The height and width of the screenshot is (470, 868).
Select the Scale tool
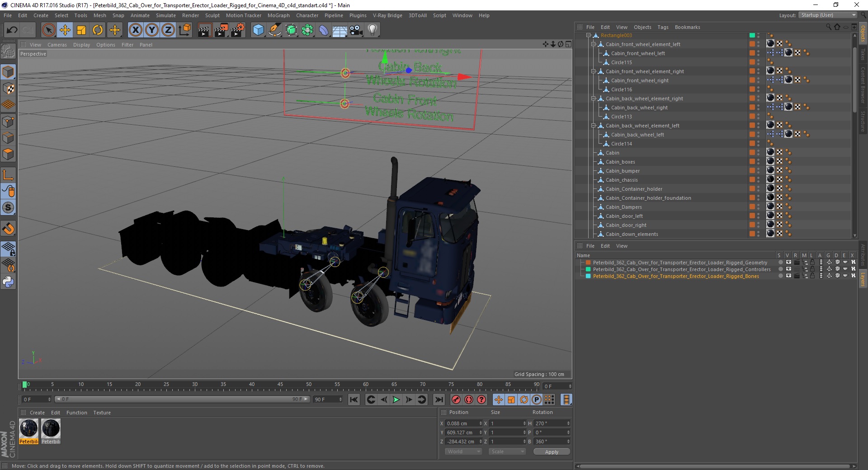click(81, 30)
